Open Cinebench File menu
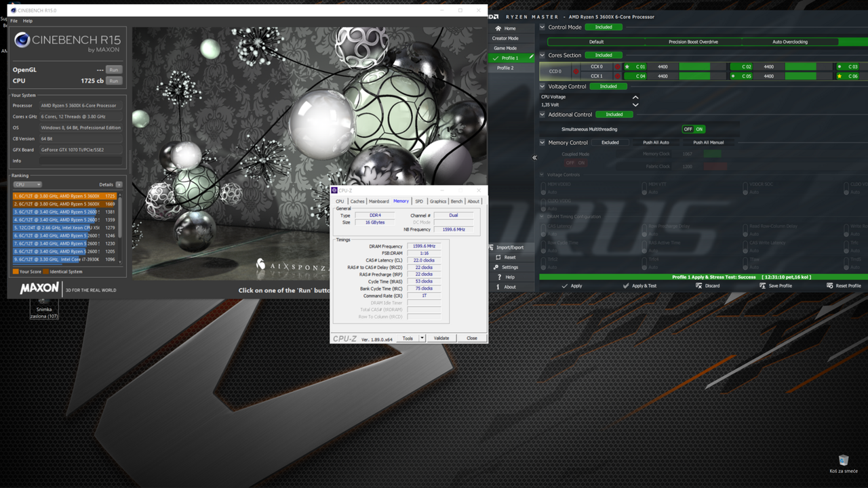Image resolution: width=868 pixels, height=488 pixels. tap(14, 21)
